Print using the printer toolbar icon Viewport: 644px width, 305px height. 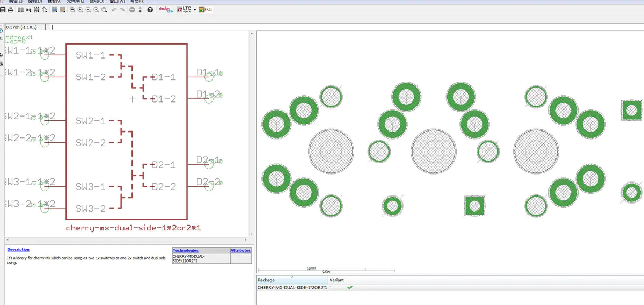pos(11,10)
